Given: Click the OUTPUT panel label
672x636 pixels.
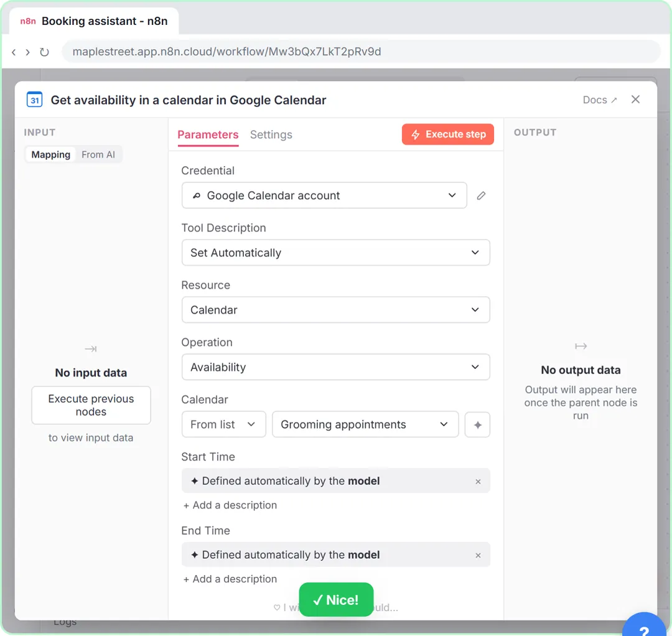Looking at the screenshot, I should pyautogui.click(x=535, y=133).
